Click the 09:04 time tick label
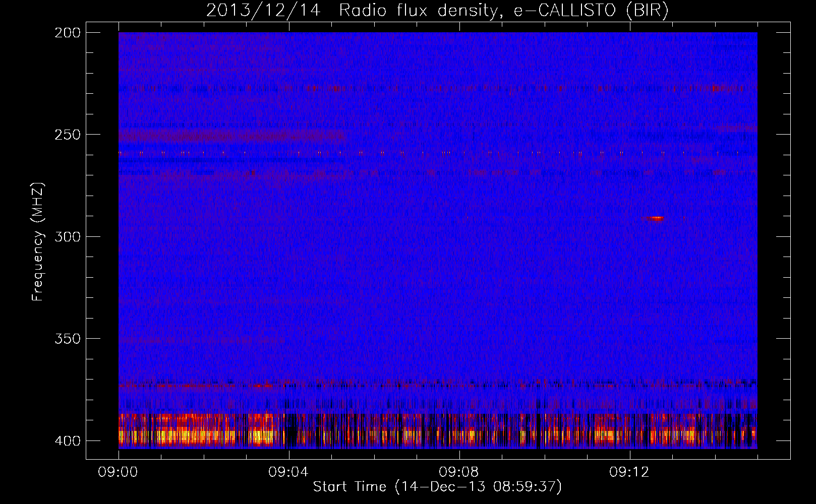The image size is (816, 504). (289, 472)
